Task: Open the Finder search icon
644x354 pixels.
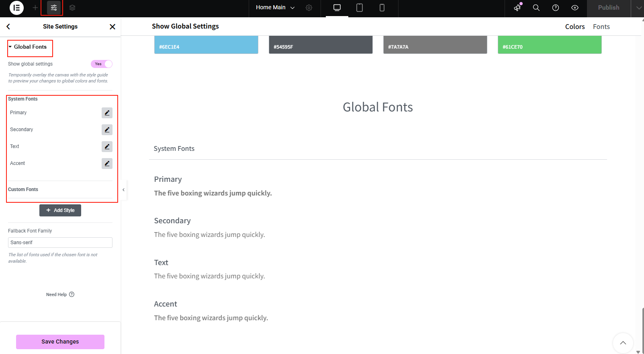Action: [536, 8]
